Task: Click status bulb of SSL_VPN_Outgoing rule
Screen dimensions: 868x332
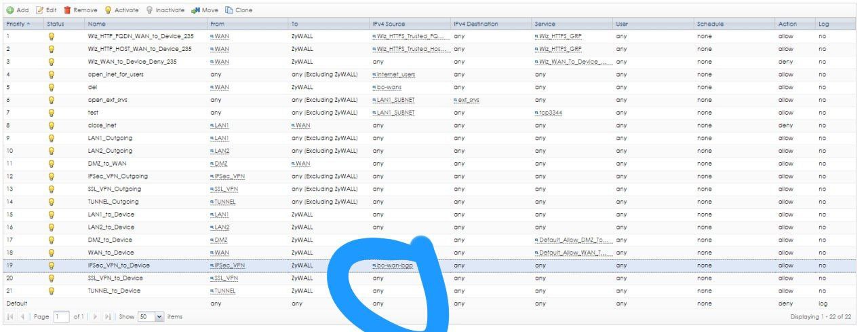Action: pos(51,189)
